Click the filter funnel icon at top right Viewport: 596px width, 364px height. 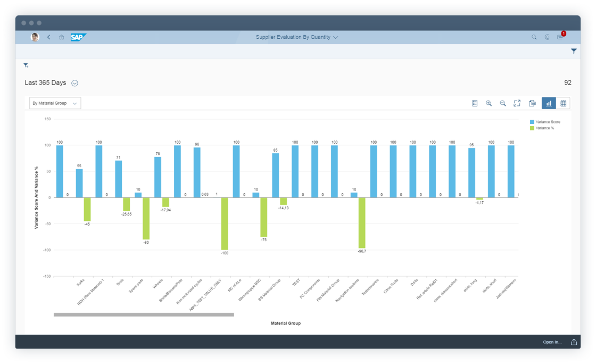(x=574, y=51)
